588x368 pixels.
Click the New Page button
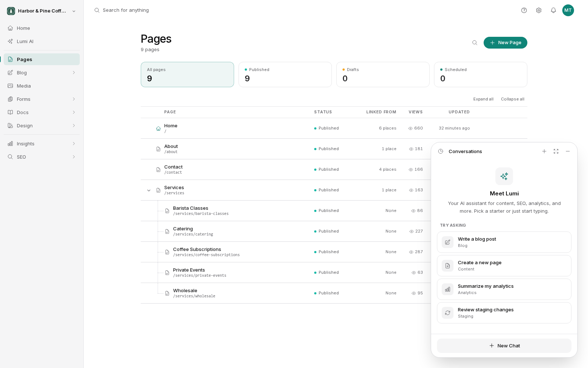pyautogui.click(x=505, y=43)
